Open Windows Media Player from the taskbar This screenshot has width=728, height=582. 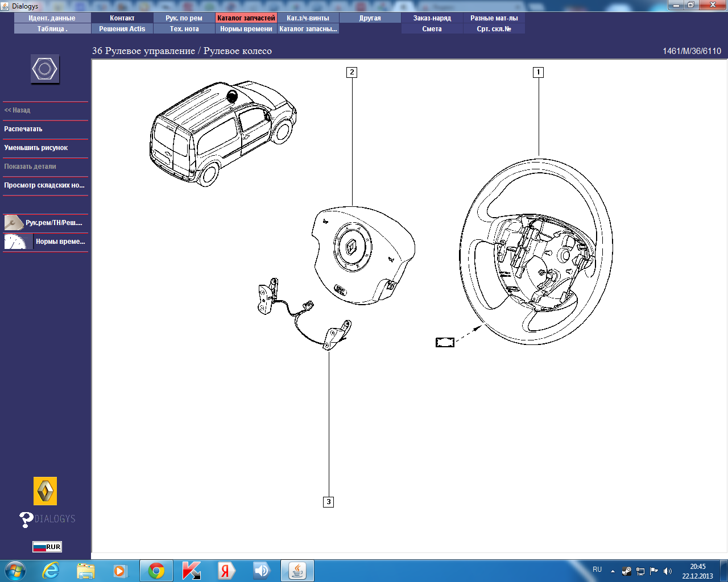121,571
